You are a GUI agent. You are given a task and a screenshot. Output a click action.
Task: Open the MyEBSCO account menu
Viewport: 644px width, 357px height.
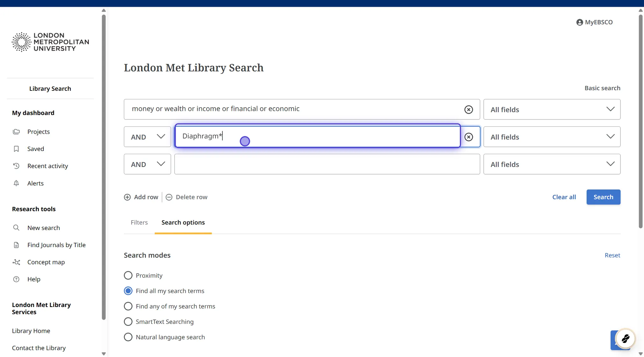point(594,22)
